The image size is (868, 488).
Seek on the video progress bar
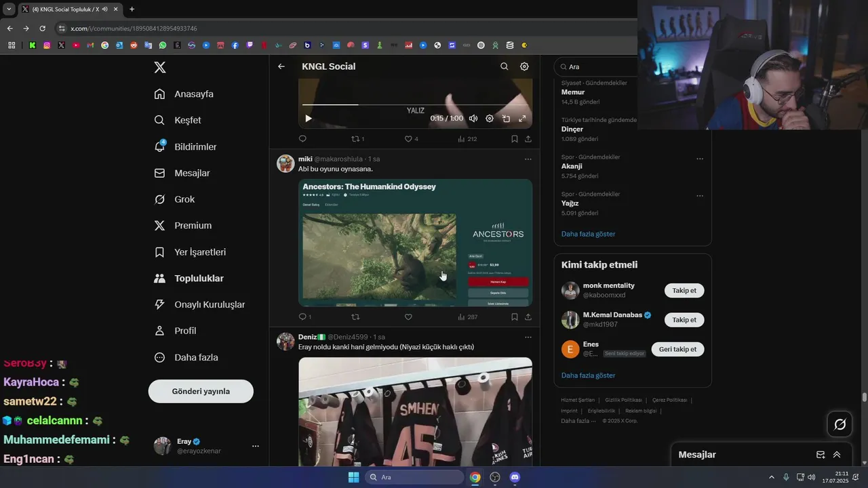(x=415, y=104)
